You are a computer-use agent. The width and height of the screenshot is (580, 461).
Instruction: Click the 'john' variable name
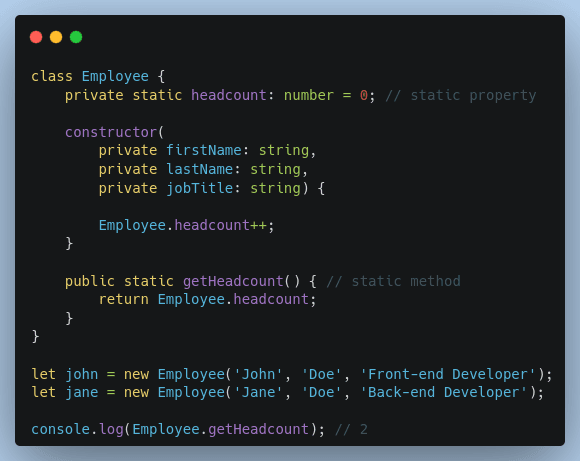coord(82,374)
